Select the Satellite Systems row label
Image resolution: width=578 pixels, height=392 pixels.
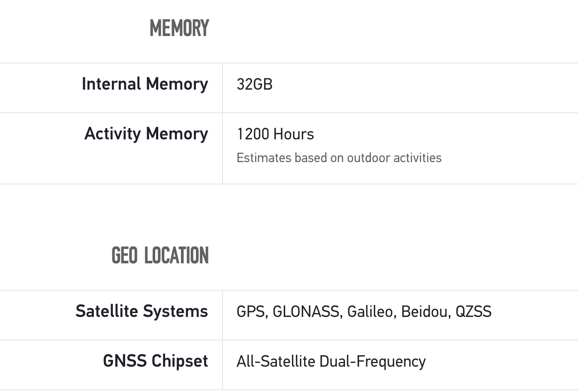(x=141, y=311)
